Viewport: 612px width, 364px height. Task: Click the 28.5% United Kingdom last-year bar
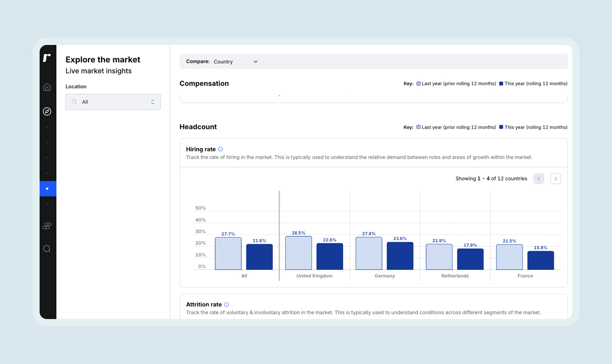click(x=298, y=253)
